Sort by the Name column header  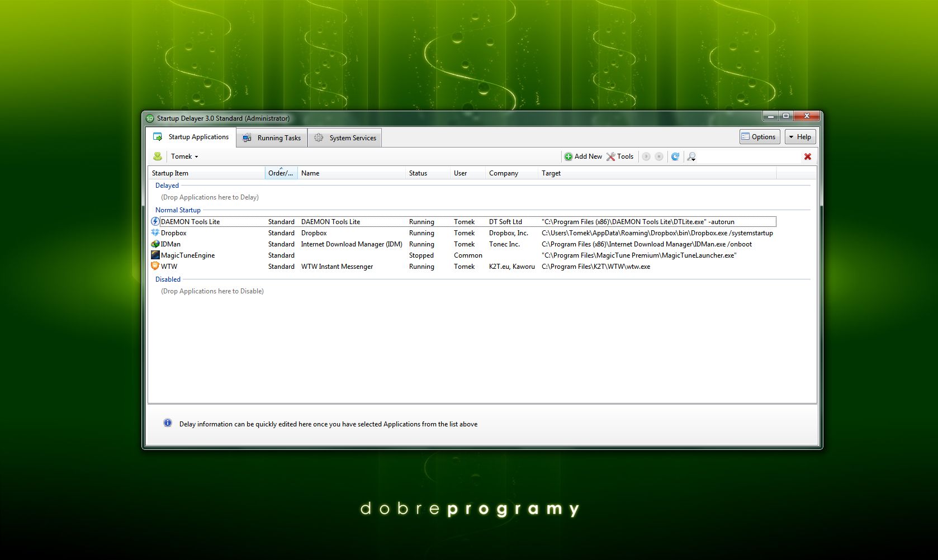(x=351, y=173)
